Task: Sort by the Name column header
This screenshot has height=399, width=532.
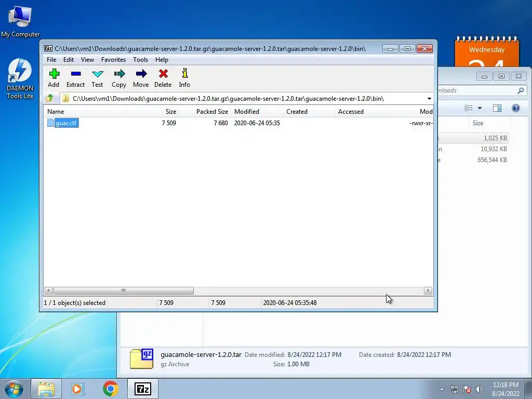Action: click(86, 112)
